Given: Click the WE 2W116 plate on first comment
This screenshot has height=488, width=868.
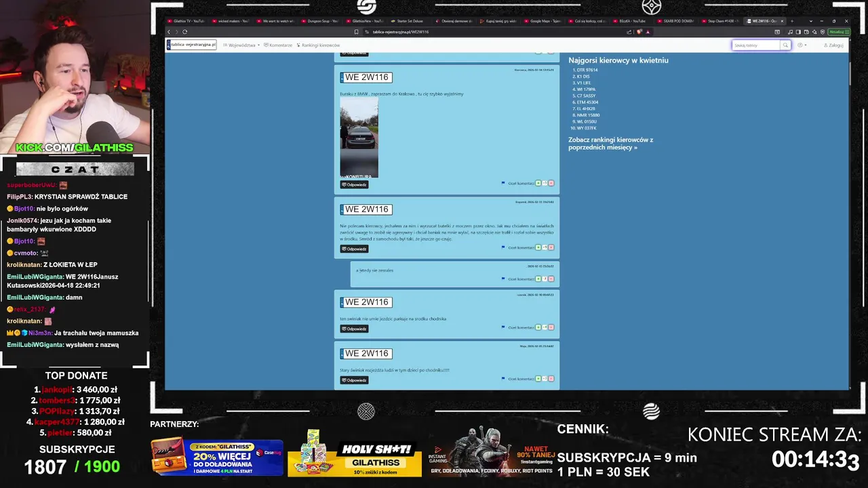Looking at the screenshot, I should point(366,77).
